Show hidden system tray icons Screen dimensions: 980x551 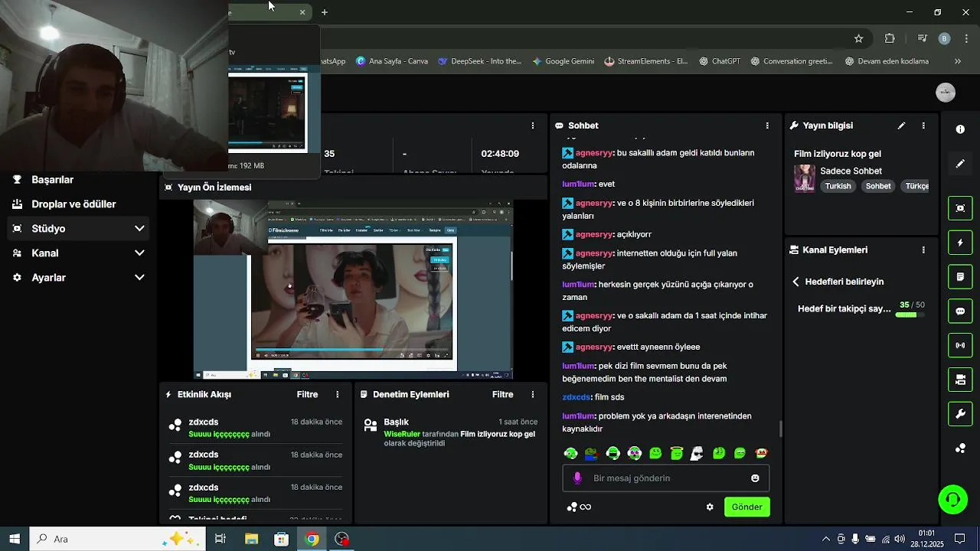click(x=825, y=539)
